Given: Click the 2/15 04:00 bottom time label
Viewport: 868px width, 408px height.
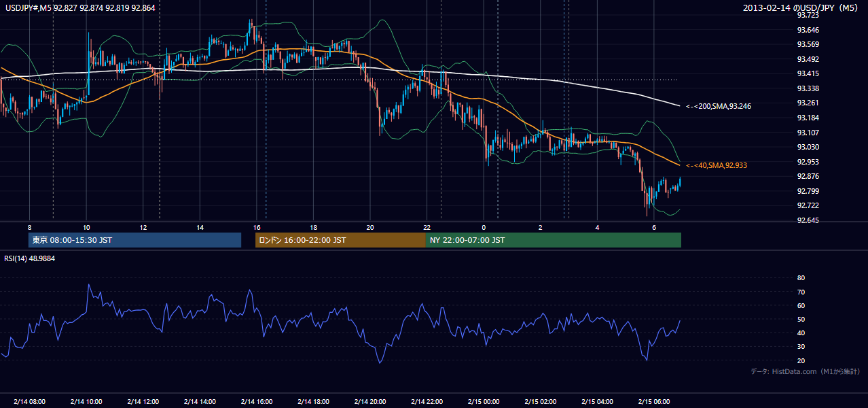Looking at the screenshot, I should coord(597,401).
